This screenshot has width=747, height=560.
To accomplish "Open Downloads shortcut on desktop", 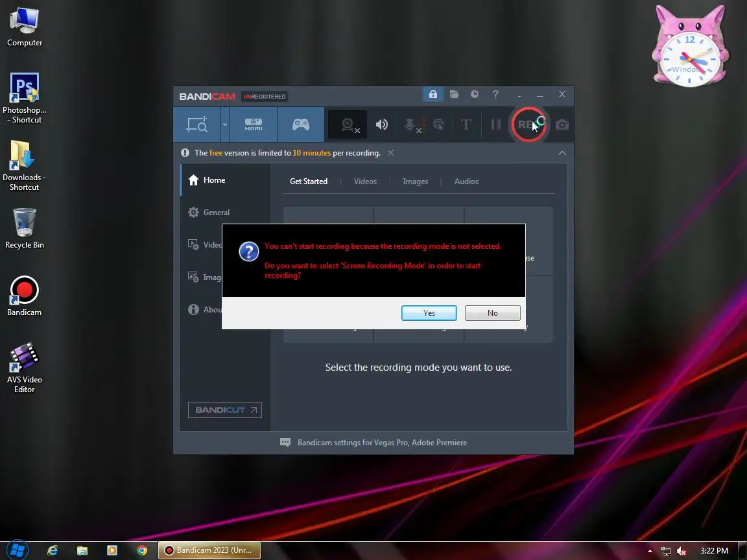I will pyautogui.click(x=24, y=166).
